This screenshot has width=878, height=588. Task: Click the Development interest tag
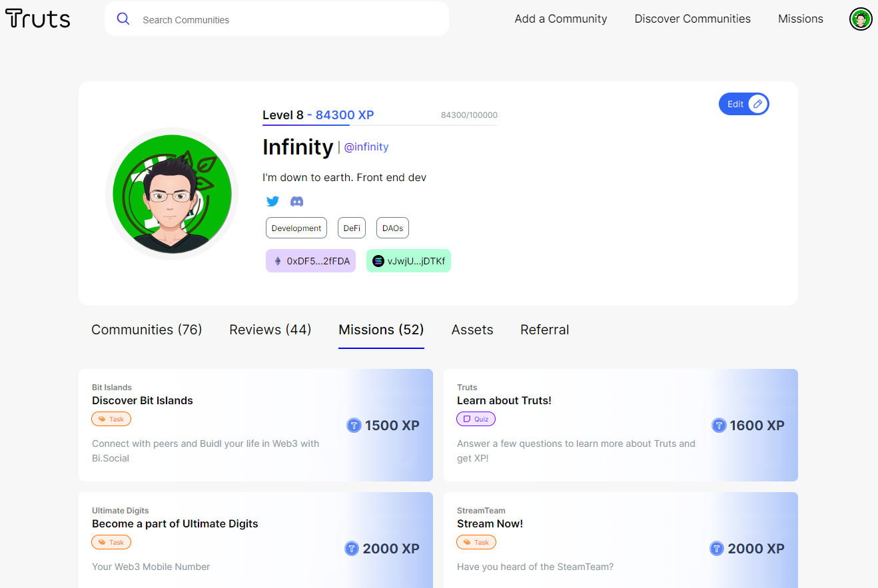pos(296,228)
